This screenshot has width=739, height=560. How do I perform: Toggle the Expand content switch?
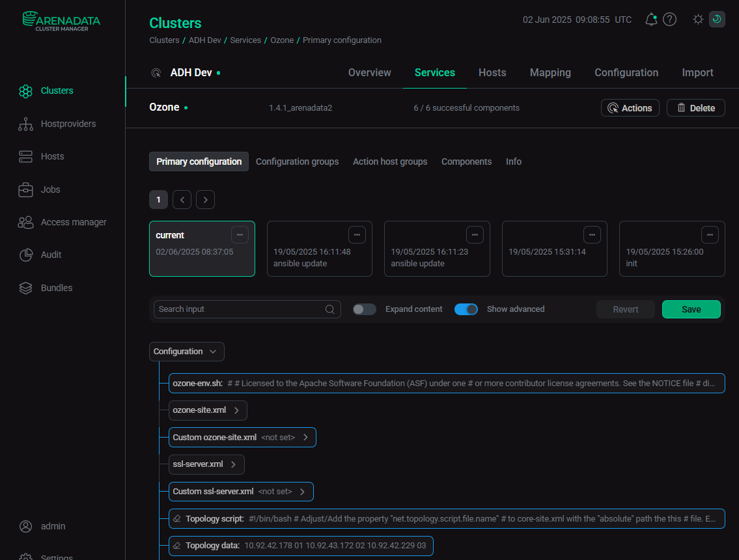365,309
